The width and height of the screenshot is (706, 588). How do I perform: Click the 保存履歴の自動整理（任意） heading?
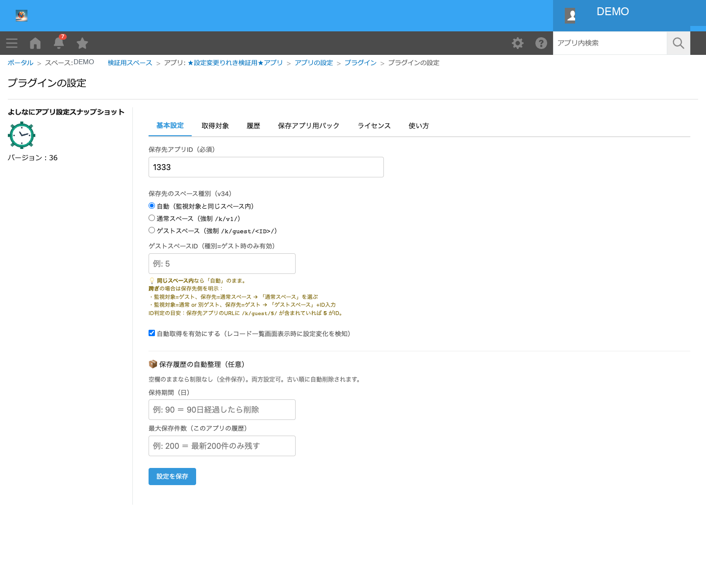click(x=197, y=364)
